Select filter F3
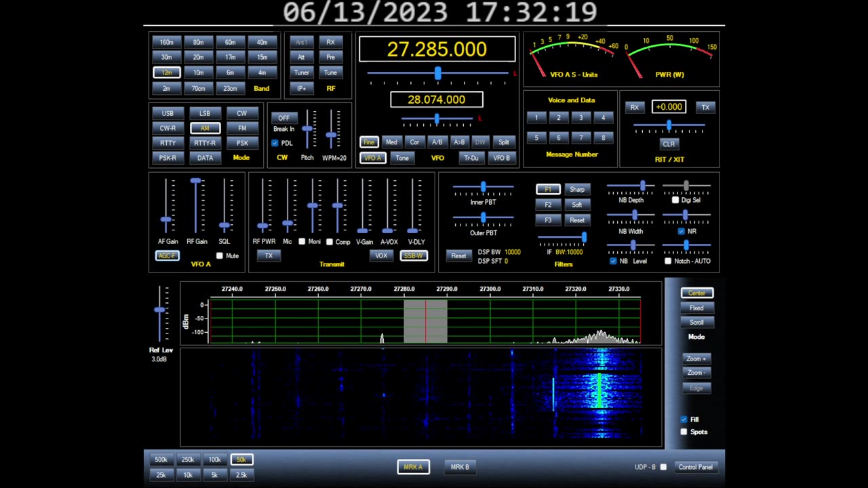This screenshot has height=488, width=868. coord(548,220)
